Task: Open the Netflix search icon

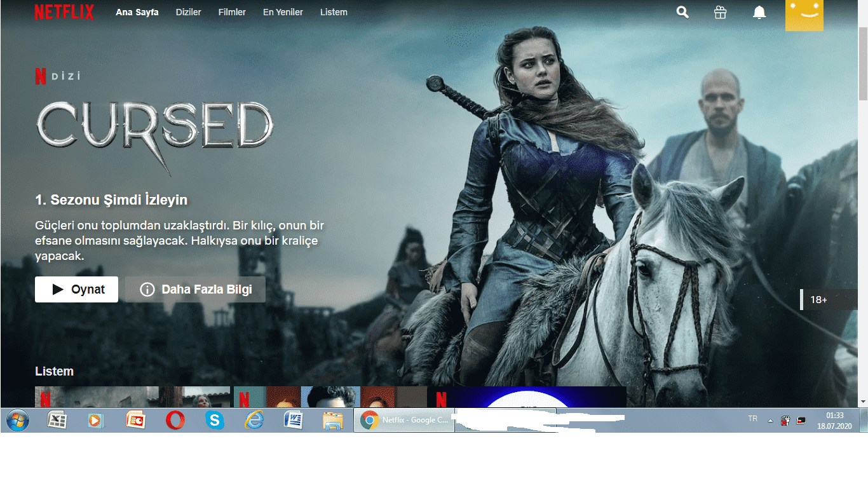Action: (x=682, y=12)
